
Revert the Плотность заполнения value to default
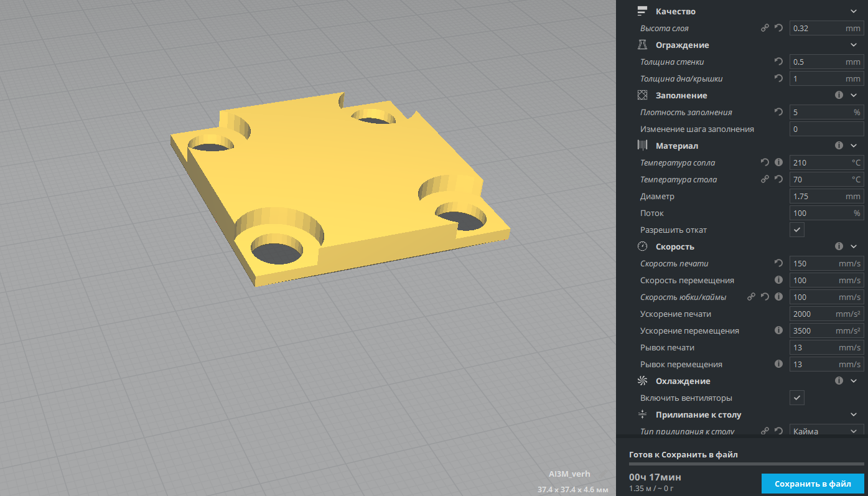click(x=778, y=112)
